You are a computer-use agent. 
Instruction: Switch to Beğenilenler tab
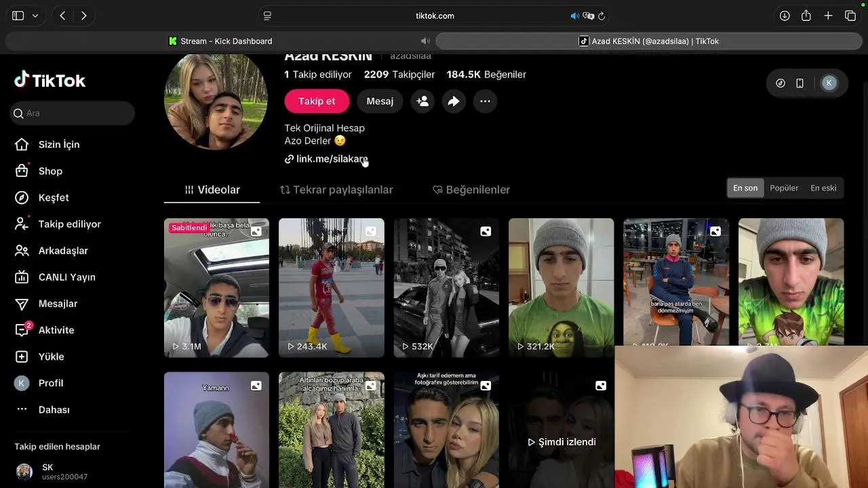(471, 190)
